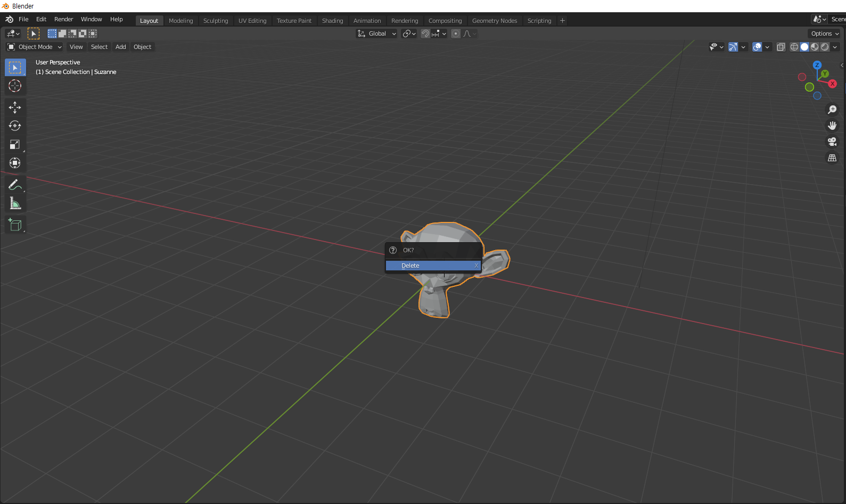Toggle snapping magnet

pos(425,34)
